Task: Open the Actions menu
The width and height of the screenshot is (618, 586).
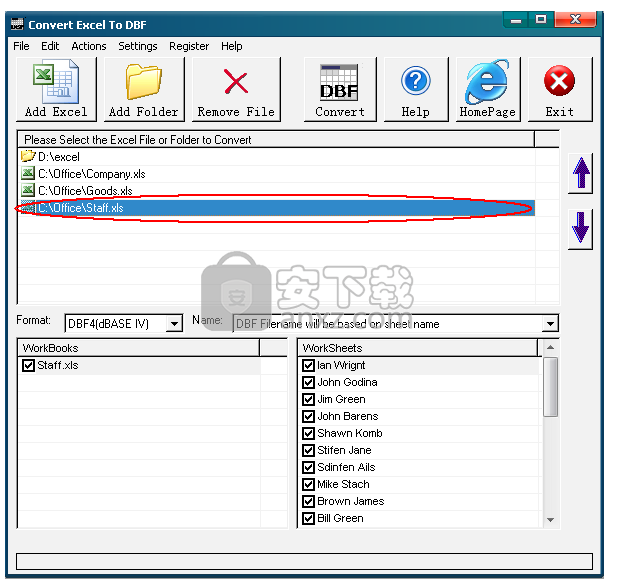Action: [89, 46]
